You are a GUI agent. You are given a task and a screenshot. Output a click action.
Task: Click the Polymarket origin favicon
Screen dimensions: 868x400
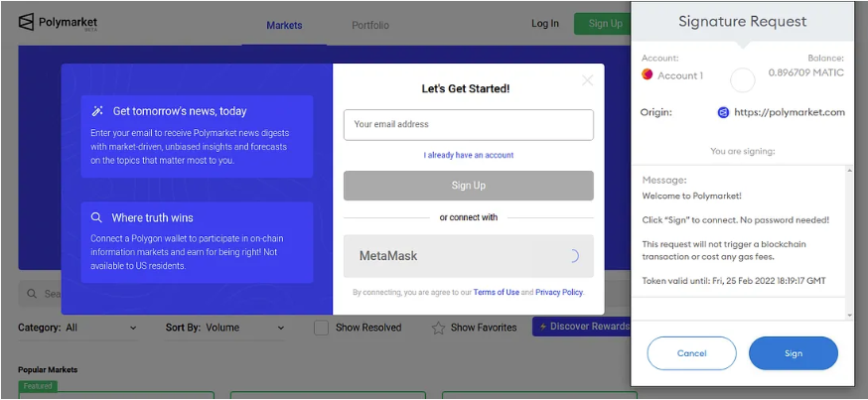click(723, 112)
